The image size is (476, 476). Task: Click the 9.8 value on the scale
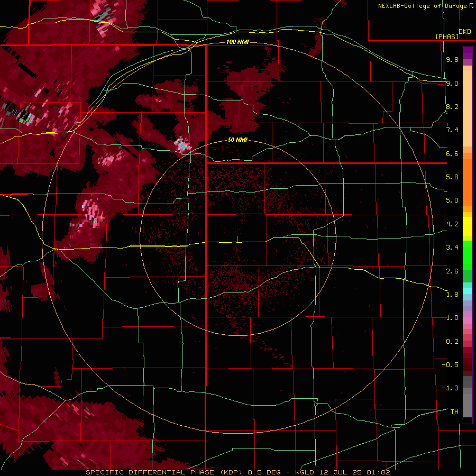(x=452, y=59)
